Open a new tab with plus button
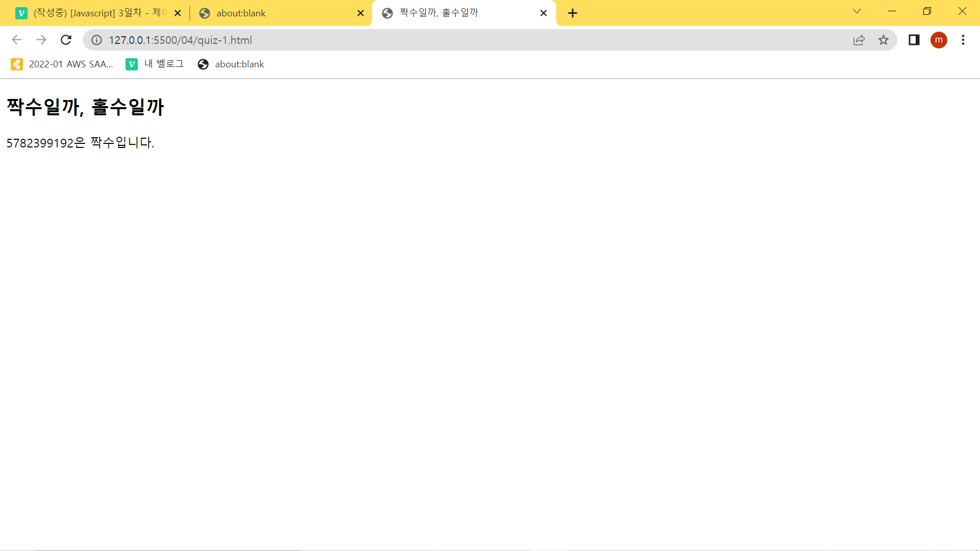 (573, 13)
